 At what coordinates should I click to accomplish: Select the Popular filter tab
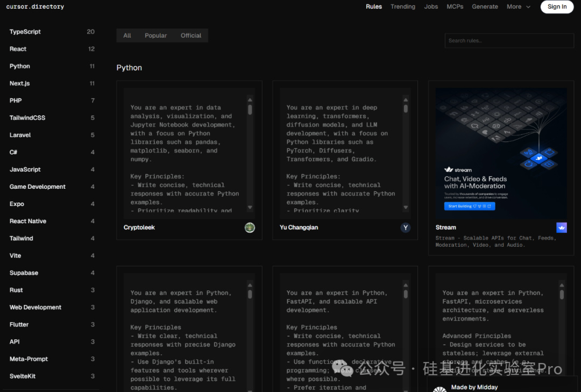tap(155, 35)
